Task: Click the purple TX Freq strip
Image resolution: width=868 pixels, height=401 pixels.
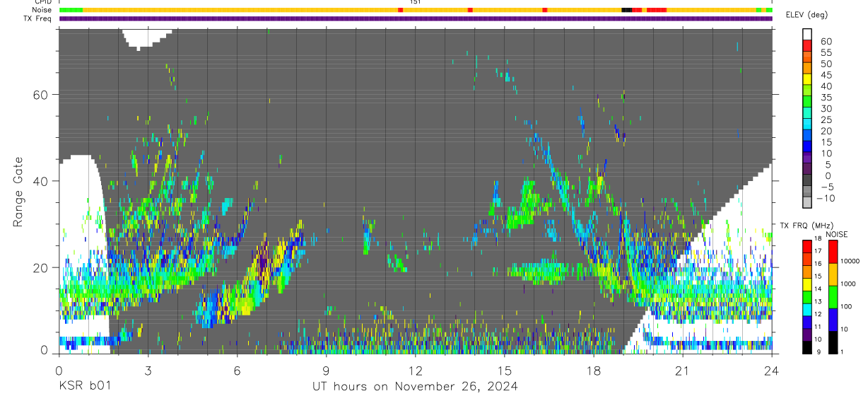Action: [x=416, y=18]
